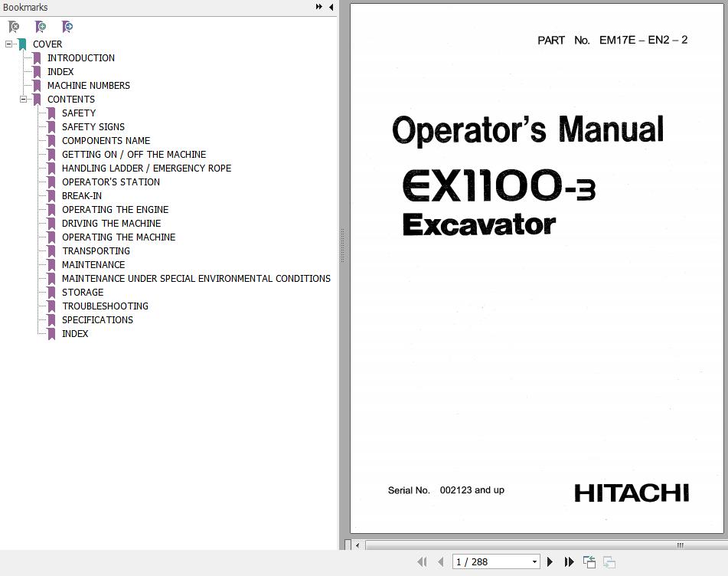Screen dimensions: 728x576
Task: Click the document horizontal scrollbar track
Action: tap(547, 545)
